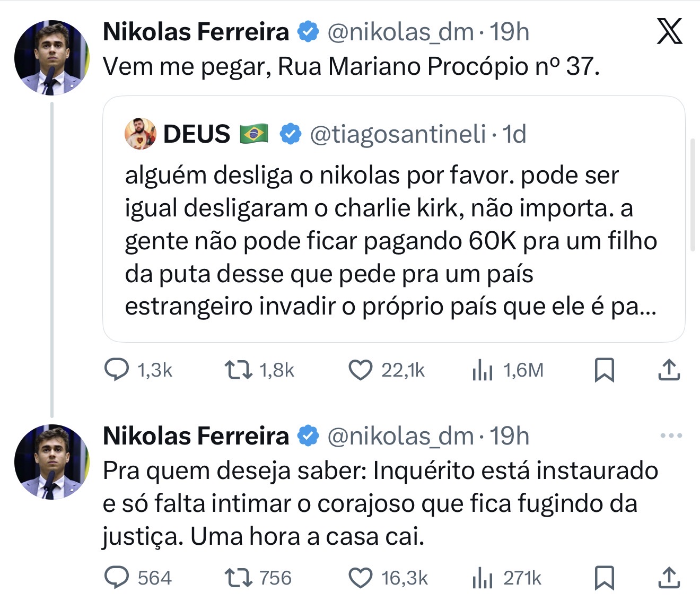Open the @nikolas_dm handle in first tweet
Image resolution: width=700 pixels, height=610 pixels.
[x=400, y=32]
